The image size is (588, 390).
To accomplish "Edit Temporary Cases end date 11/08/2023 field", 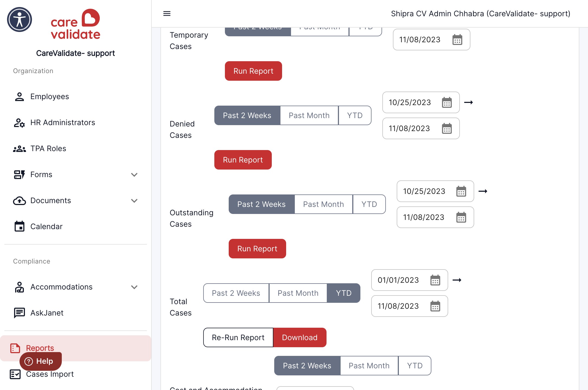I will (431, 40).
